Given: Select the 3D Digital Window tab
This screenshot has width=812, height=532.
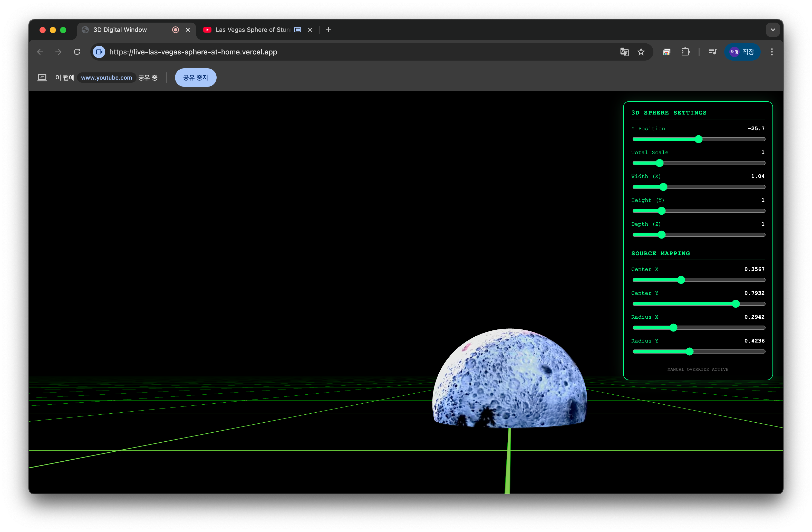Looking at the screenshot, I should point(120,30).
